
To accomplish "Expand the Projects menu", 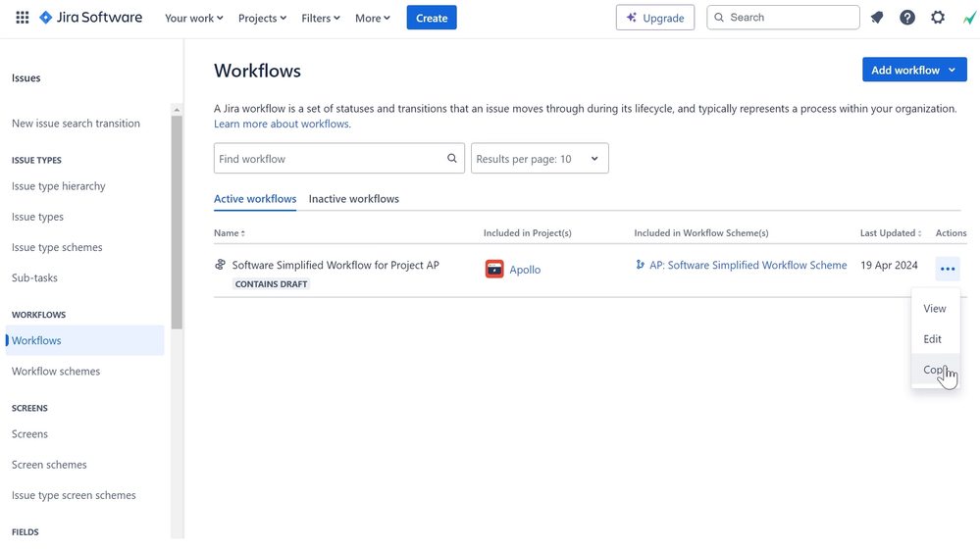I will tap(262, 18).
